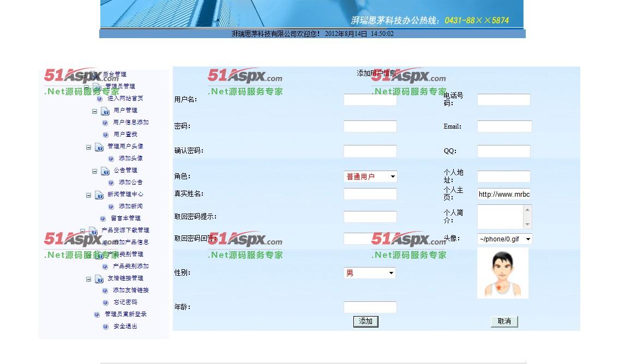Select the 添加头像 tree entry

click(131, 159)
